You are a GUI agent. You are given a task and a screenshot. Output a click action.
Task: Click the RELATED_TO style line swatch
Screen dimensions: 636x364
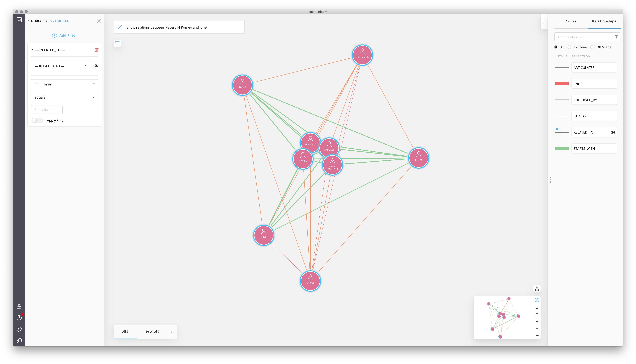tap(562, 132)
